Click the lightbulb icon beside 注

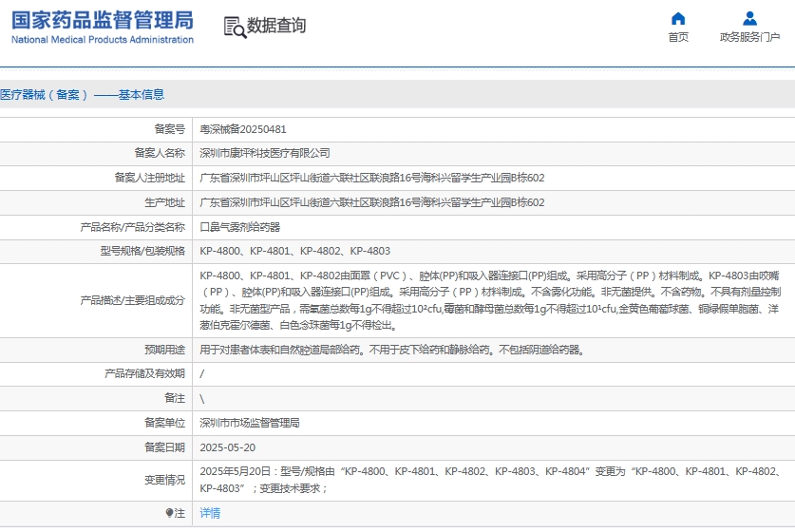[169, 513]
